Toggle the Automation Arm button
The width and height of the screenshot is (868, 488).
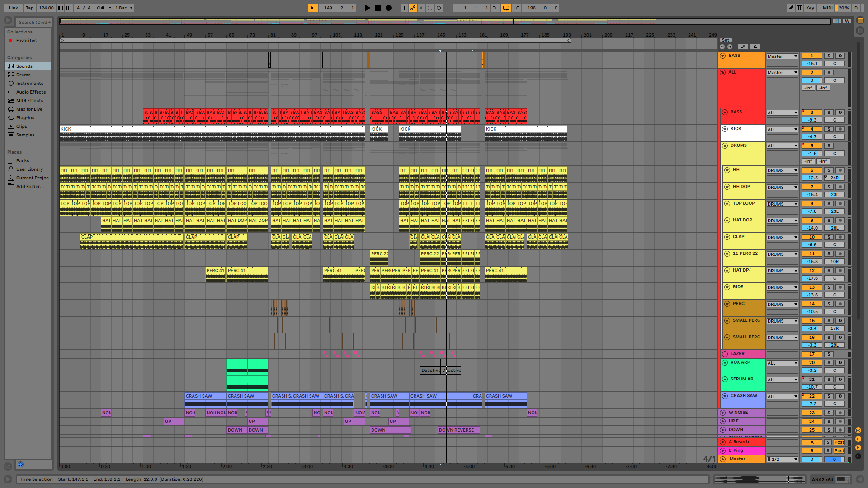coord(413,8)
